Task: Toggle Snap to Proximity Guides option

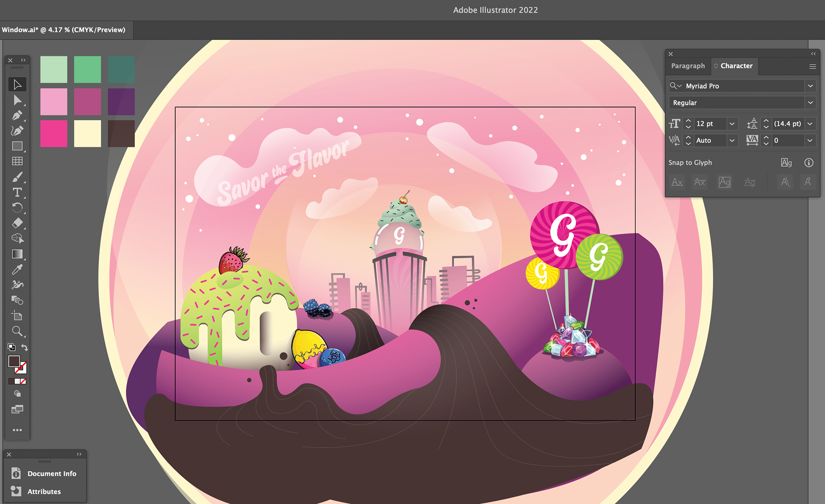Action: (x=749, y=182)
